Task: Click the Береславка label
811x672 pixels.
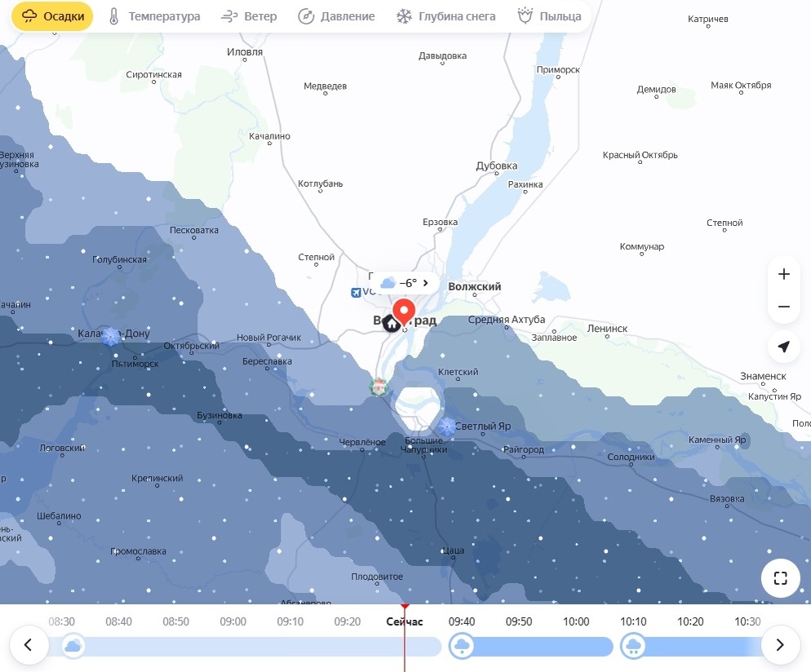Action: pos(267,361)
